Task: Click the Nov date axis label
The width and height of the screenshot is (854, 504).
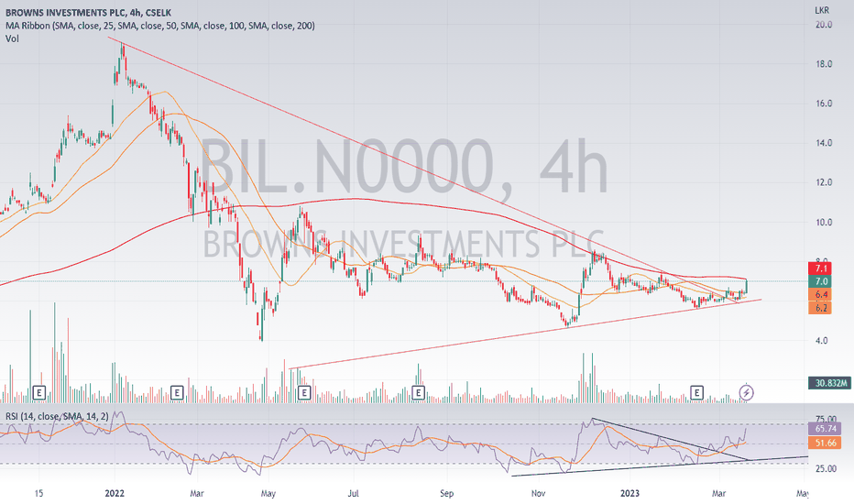Action: pos(538,494)
